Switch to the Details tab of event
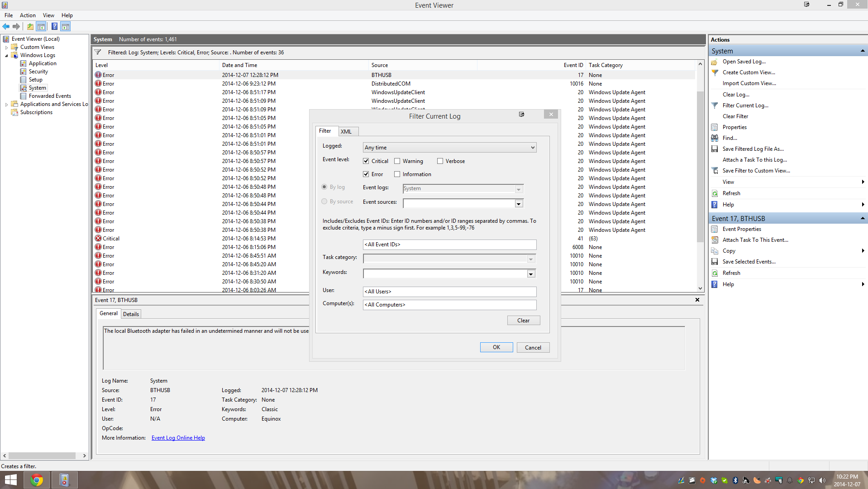The image size is (868, 489). click(x=131, y=314)
